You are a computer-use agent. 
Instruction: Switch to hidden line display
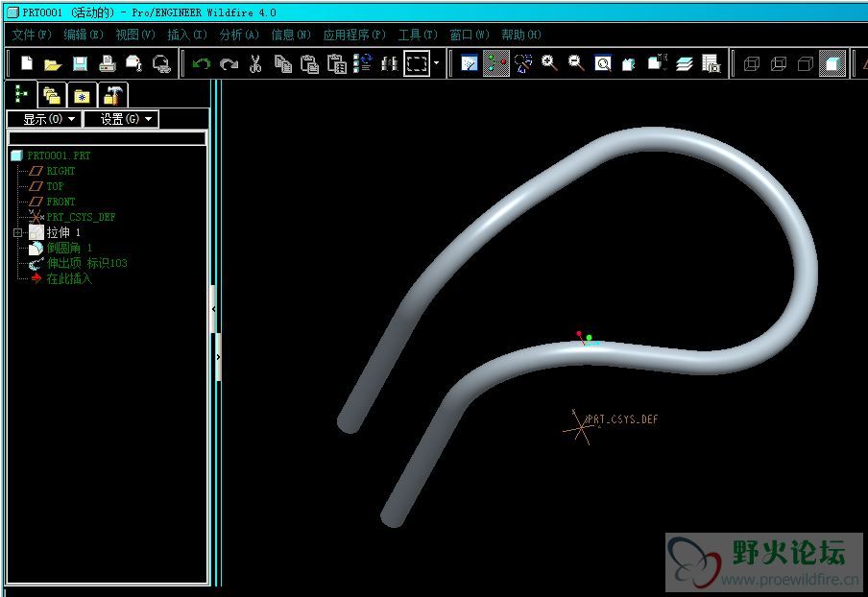coord(779,63)
